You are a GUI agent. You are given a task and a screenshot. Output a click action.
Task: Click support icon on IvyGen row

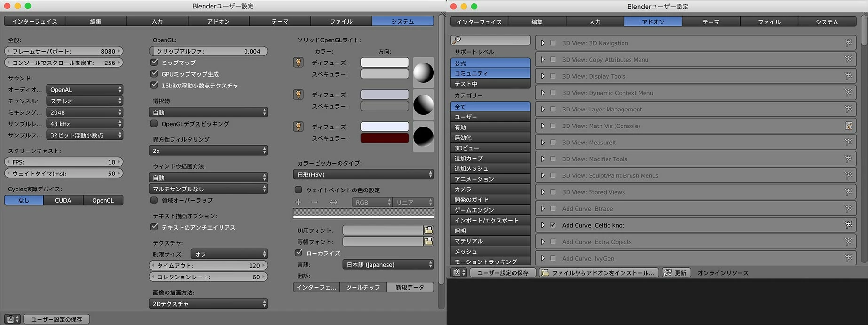[x=848, y=258]
